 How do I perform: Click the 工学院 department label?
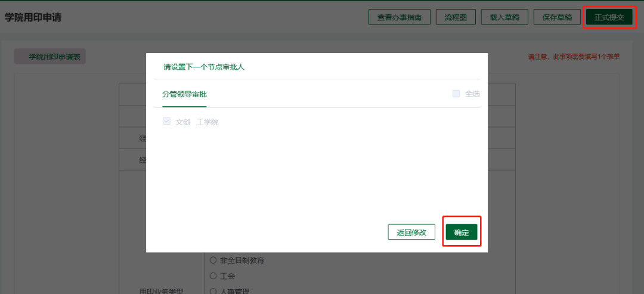point(208,122)
